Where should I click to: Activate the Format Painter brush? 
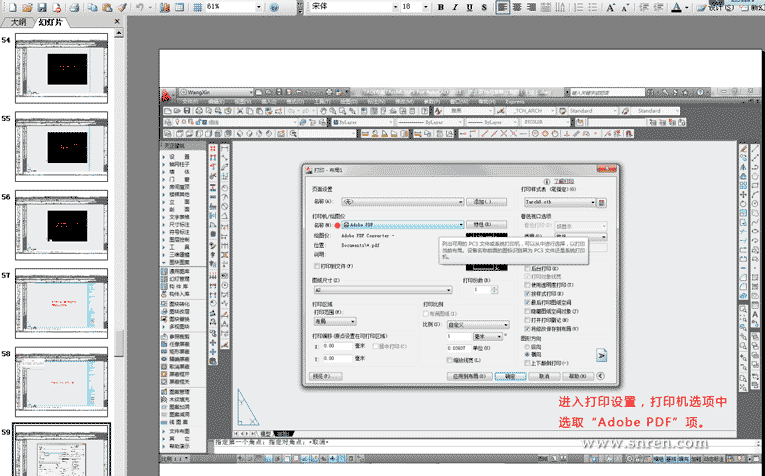(x=122, y=7)
